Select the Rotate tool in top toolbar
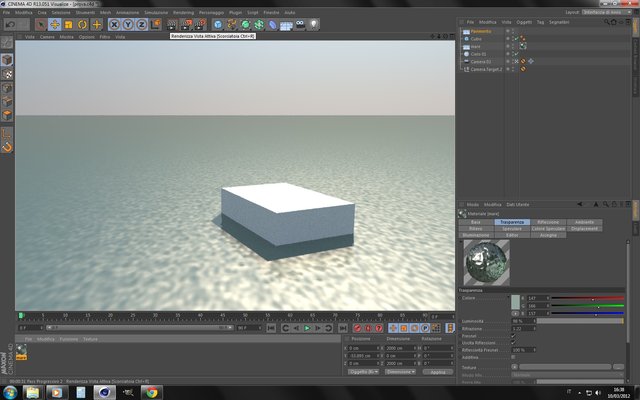The image size is (640, 400). pyautogui.click(x=82, y=25)
